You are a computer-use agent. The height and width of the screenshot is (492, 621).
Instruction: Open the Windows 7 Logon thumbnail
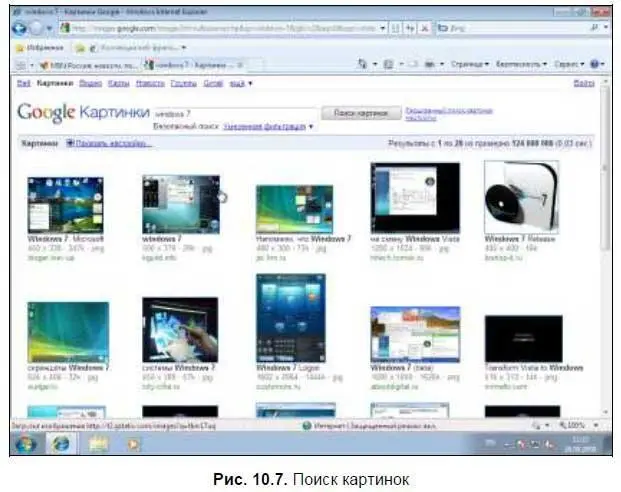[x=291, y=318]
